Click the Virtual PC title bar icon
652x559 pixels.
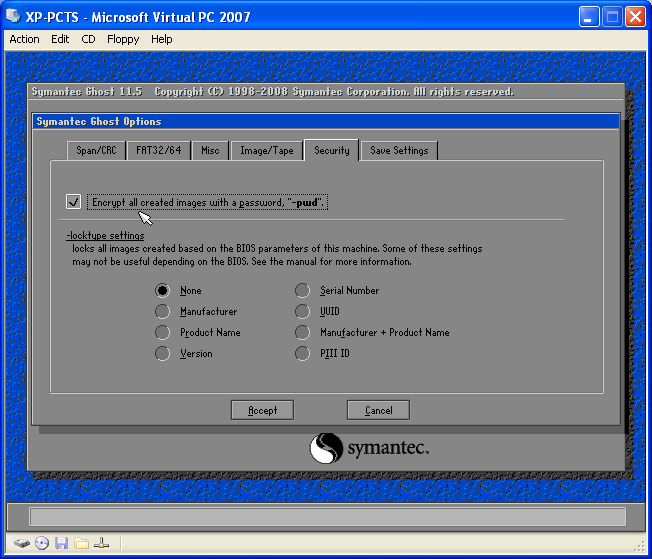pyautogui.click(x=13, y=16)
